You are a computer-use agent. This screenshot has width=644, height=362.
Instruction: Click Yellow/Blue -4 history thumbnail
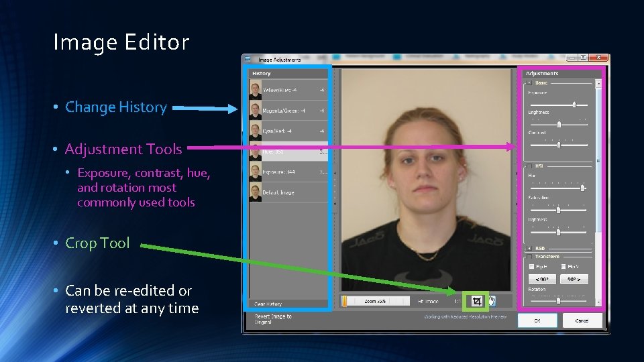click(x=255, y=90)
